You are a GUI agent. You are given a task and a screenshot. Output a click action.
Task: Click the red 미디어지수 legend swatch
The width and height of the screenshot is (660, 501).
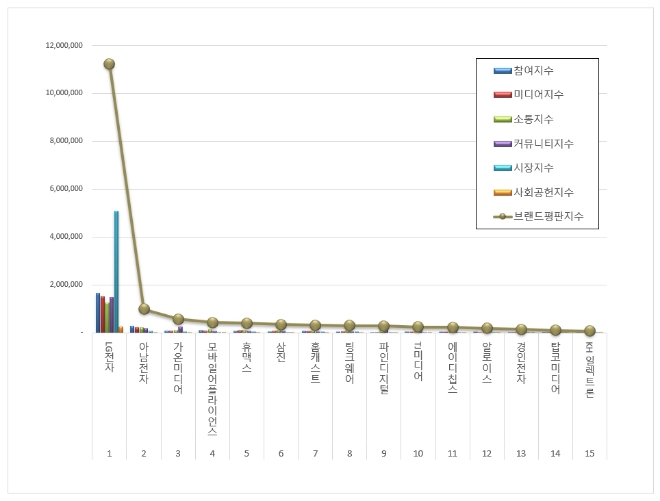click(500, 94)
